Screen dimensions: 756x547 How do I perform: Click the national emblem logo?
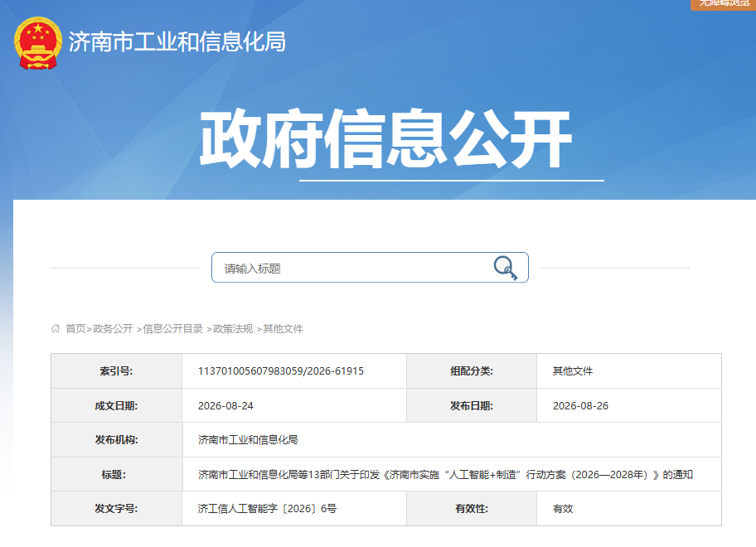click(x=38, y=43)
